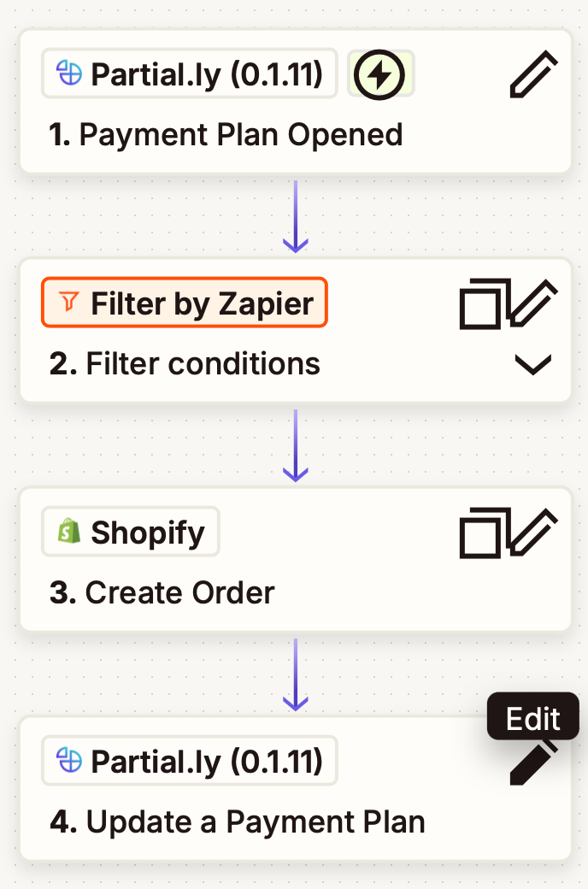Select the Partial.ly (0.1.11) label on step 1
Image resolution: width=588 pixels, height=889 pixels.
(189, 74)
